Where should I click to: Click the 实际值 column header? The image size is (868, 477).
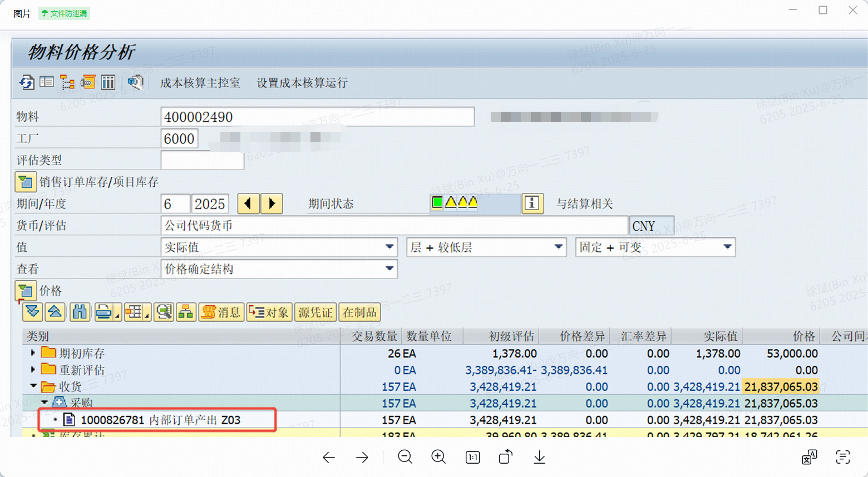[707, 336]
